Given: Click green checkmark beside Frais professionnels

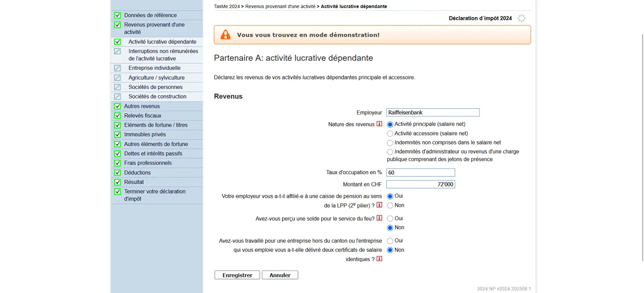Looking at the screenshot, I should point(118,163).
